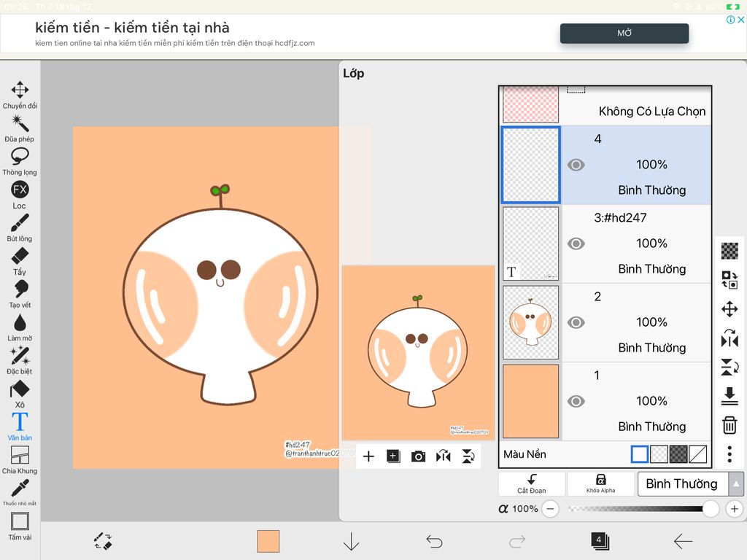This screenshot has height=560, width=747.
Task: Add a new layer with plus icon
Action: point(368,456)
